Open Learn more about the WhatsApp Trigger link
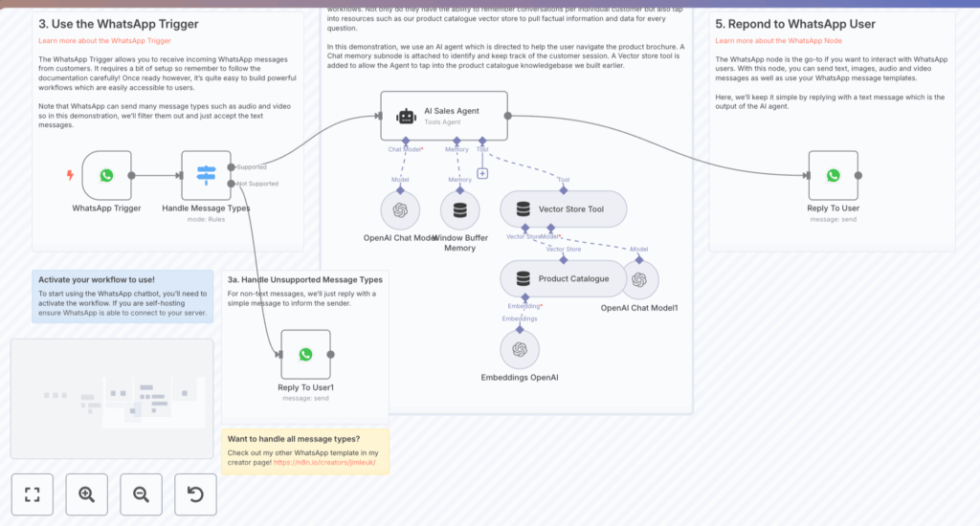 104,40
